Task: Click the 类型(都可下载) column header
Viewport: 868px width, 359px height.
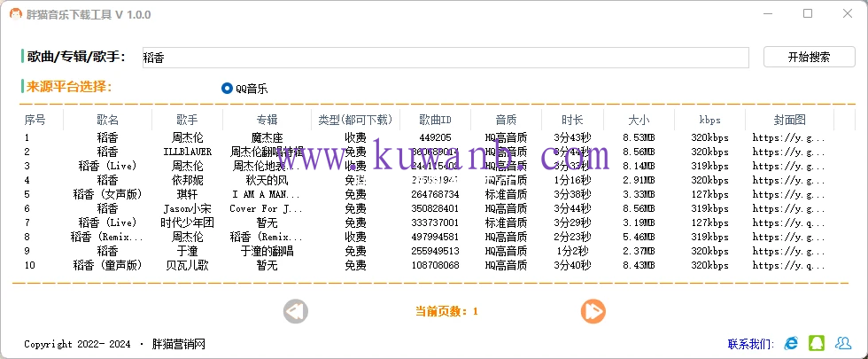Action: click(355, 120)
